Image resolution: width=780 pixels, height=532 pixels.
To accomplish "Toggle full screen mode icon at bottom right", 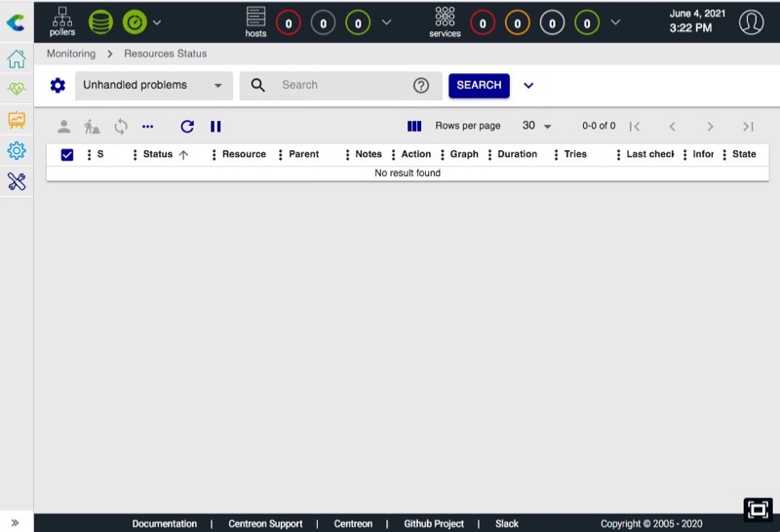I will (x=758, y=510).
